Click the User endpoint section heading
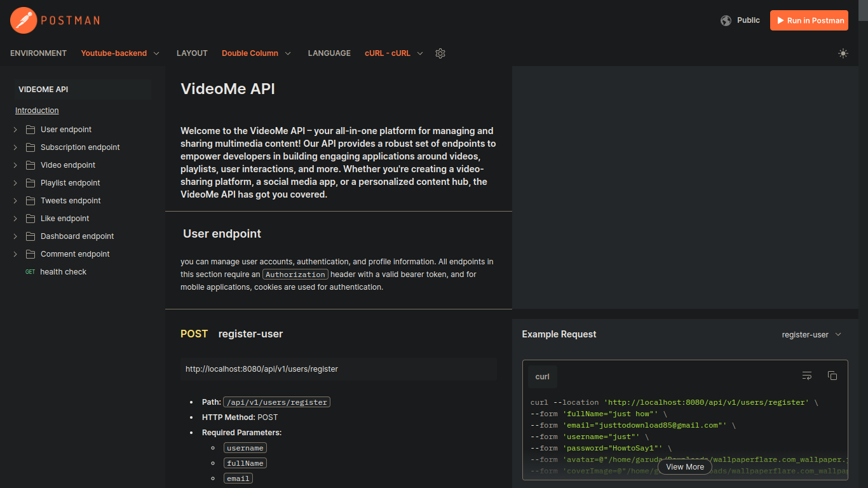Image resolution: width=868 pixels, height=488 pixels. click(x=222, y=234)
